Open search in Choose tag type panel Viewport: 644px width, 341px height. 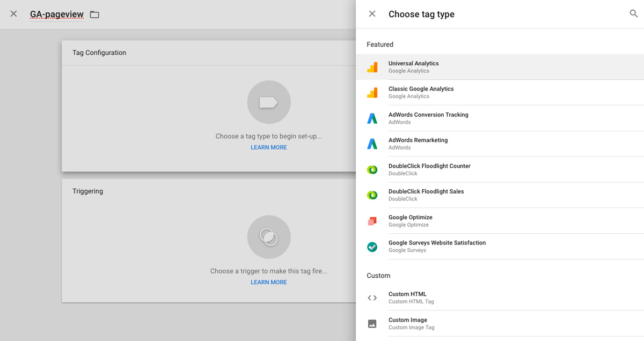click(633, 14)
